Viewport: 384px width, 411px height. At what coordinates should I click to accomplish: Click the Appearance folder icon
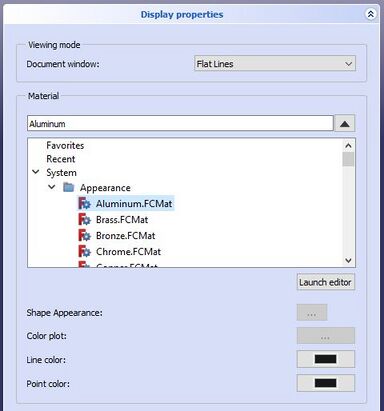69,187
